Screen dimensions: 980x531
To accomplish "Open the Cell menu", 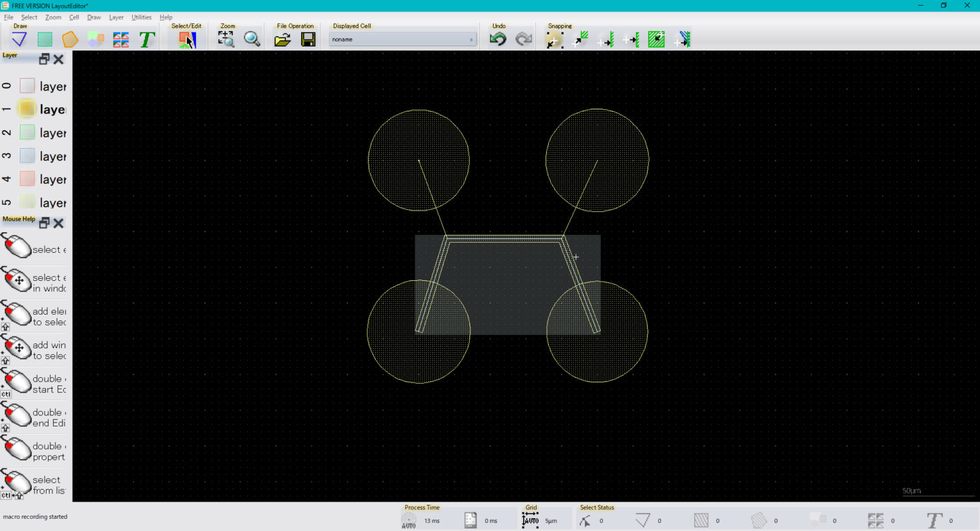I will (x=74, y=17).
